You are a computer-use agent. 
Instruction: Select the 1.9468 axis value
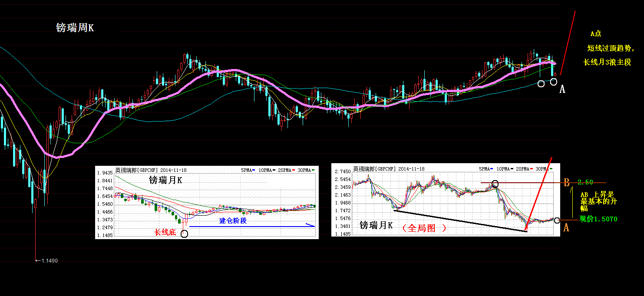(343, 203)
